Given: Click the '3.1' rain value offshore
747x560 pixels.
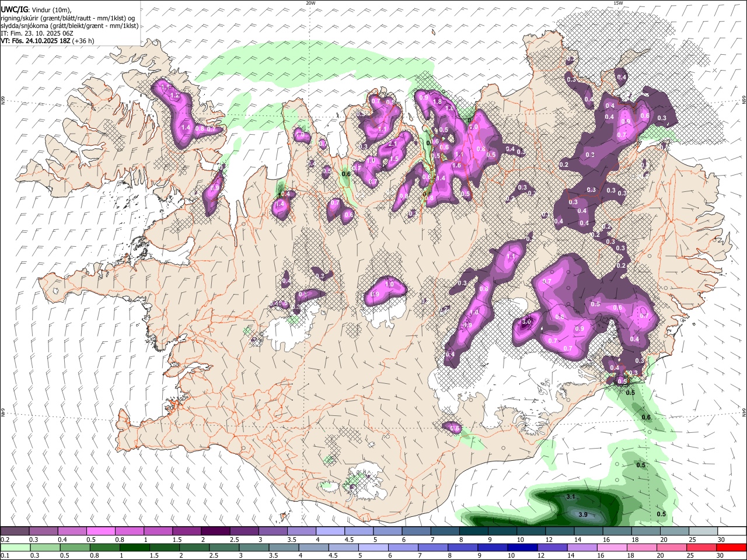Looking at the screenshot, I should pos(571,496).
